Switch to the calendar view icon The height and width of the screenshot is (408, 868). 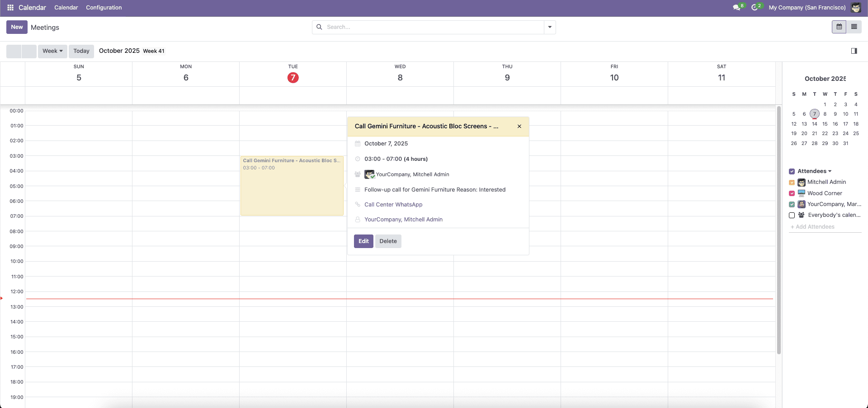[x=839, y=27]
